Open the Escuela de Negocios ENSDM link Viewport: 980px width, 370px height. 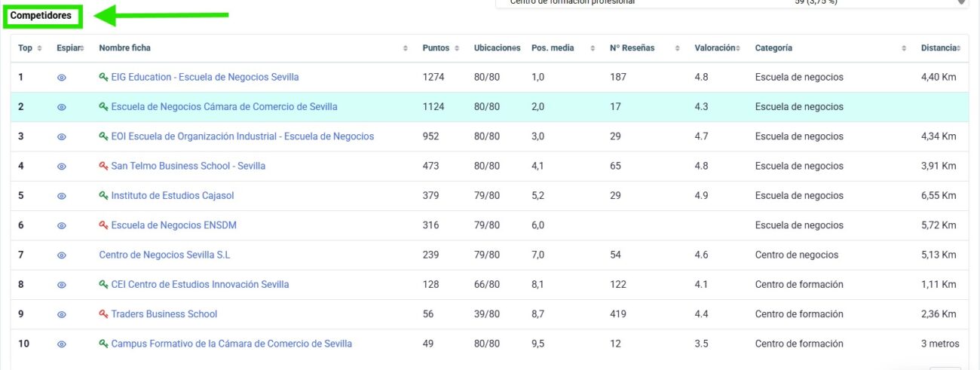coord(173,225)
